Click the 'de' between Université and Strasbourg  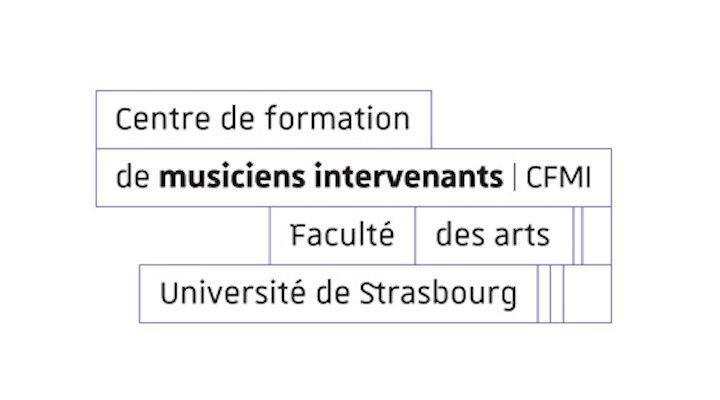coord(333,293)
